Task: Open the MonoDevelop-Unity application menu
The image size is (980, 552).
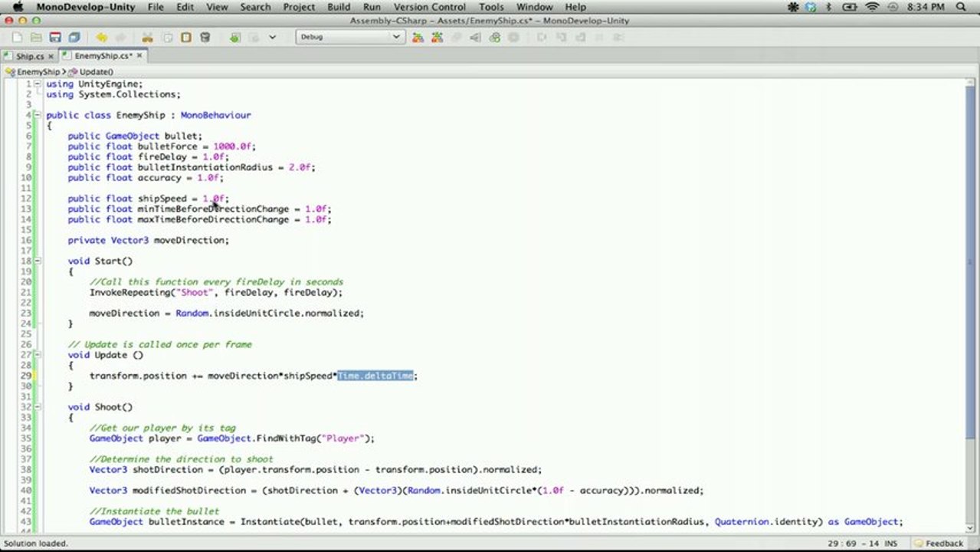Action: [x=86, y=7]
